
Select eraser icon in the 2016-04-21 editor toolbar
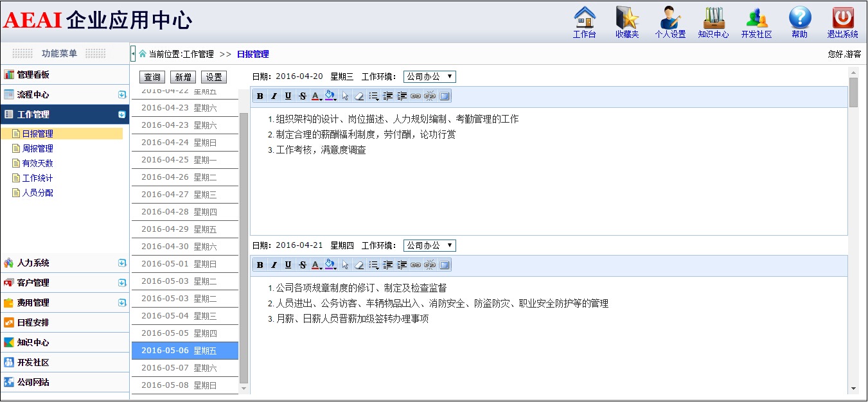pyautogui.click(x=359, y=265)
